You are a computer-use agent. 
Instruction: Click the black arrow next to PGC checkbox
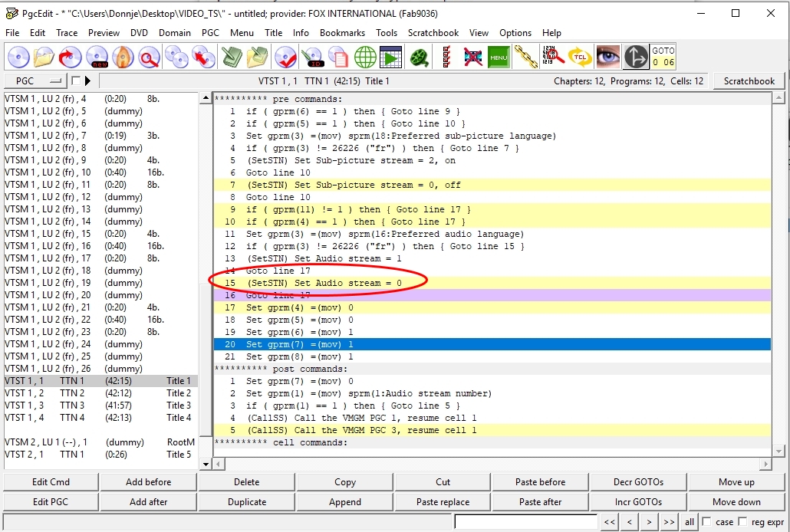click(x=87, y=80)
